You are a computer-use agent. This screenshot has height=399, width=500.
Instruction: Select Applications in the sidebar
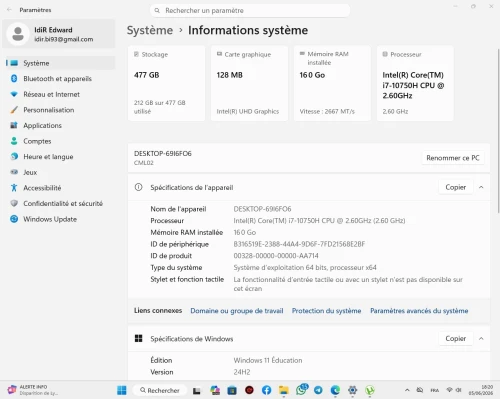click(60, 125)
